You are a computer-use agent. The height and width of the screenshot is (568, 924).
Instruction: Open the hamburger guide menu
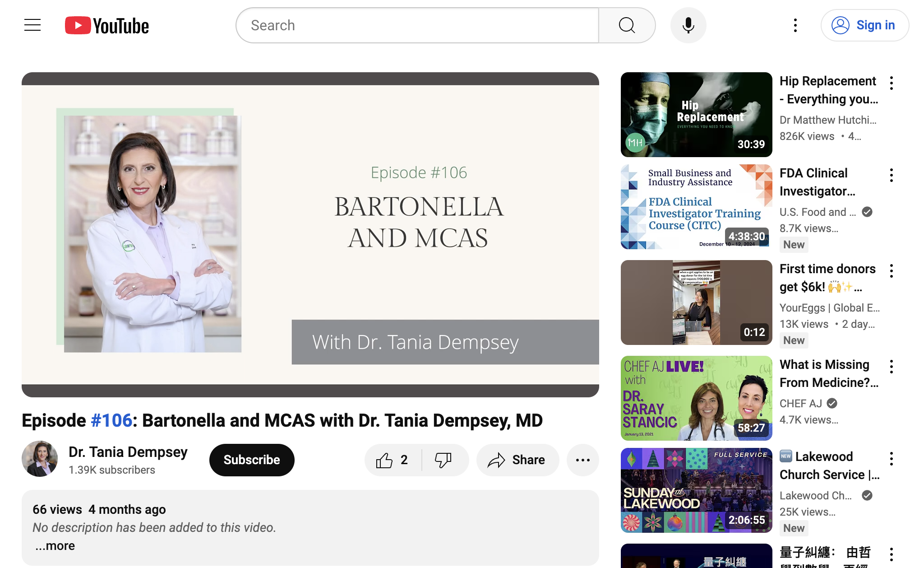(32, 25)
